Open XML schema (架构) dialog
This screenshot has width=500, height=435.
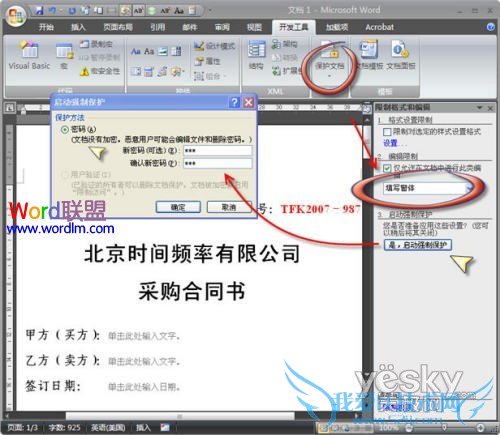284,44
